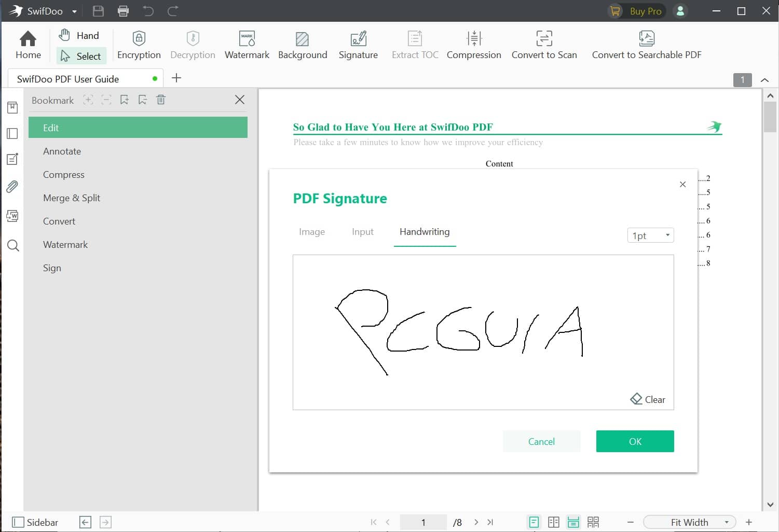
Task: Open the attachments paperclip icon
Action: click(x=12, y=187)
